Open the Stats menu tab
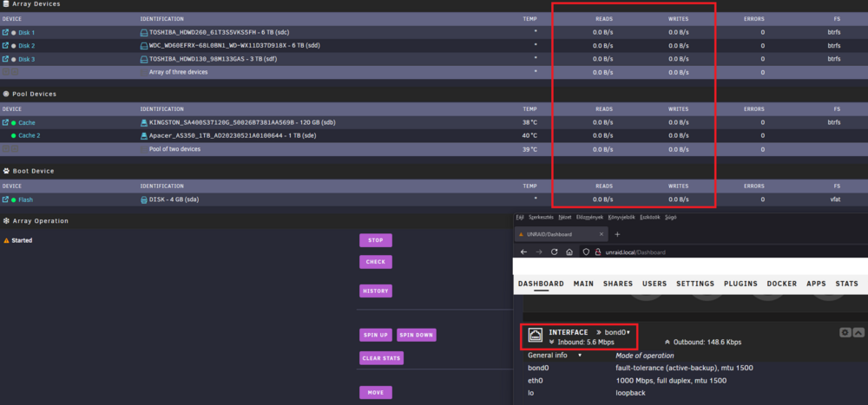The width and height of the screenshot is (868, 405). coord(846,284)
